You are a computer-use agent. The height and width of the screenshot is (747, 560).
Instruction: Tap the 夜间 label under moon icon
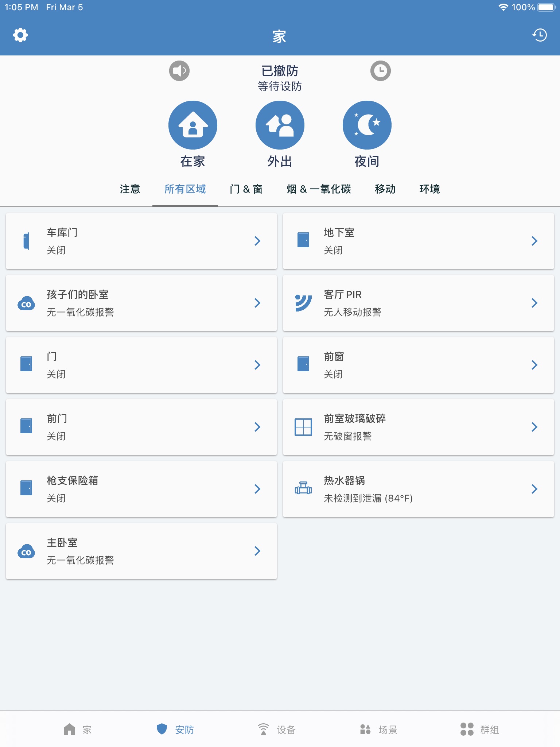pyautogui.click(x=367, y=161)
